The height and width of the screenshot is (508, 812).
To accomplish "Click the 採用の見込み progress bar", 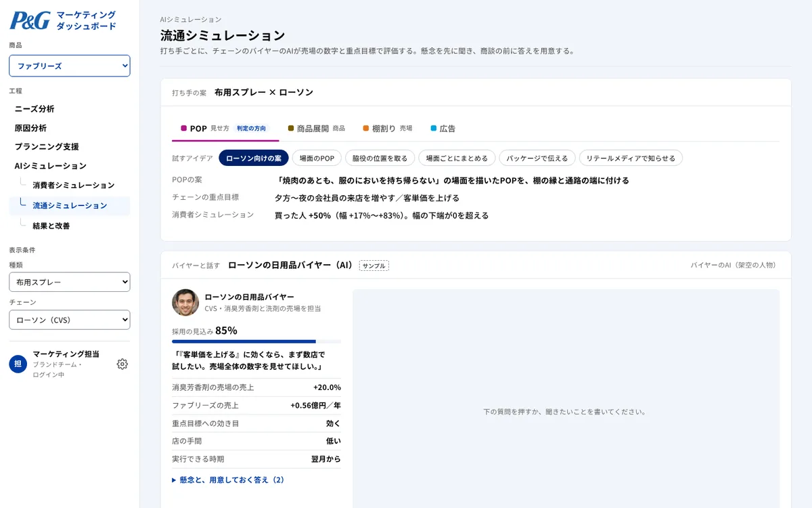I will pos(256,341).
